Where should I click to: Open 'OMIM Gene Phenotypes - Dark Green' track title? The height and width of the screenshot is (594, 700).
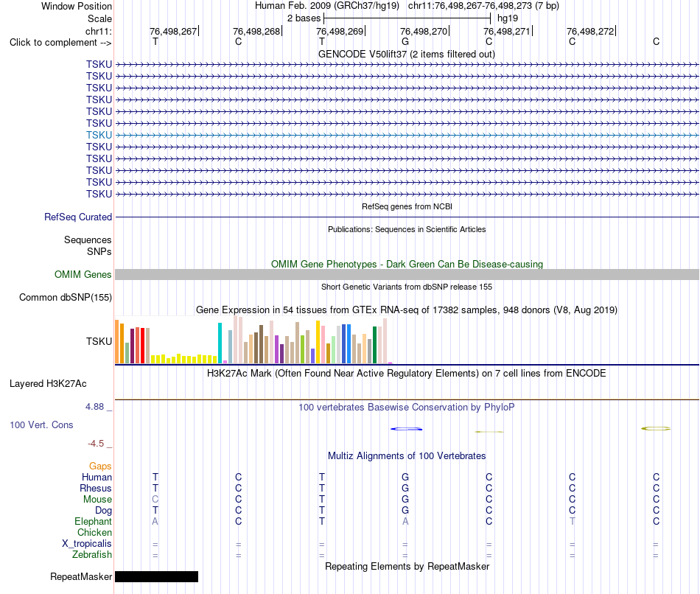pyautogui.click(x=407, y=264)
